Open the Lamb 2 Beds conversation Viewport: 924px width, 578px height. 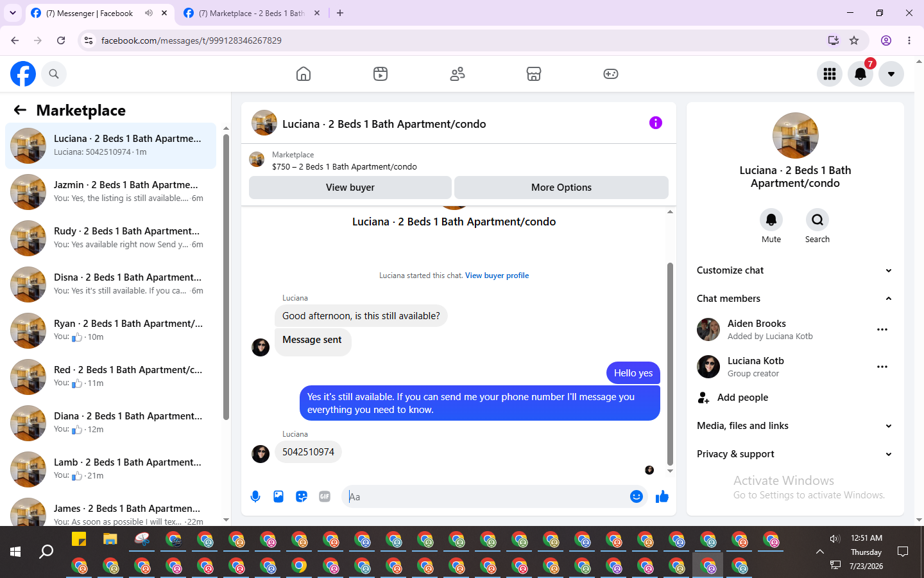coord(110,469)
